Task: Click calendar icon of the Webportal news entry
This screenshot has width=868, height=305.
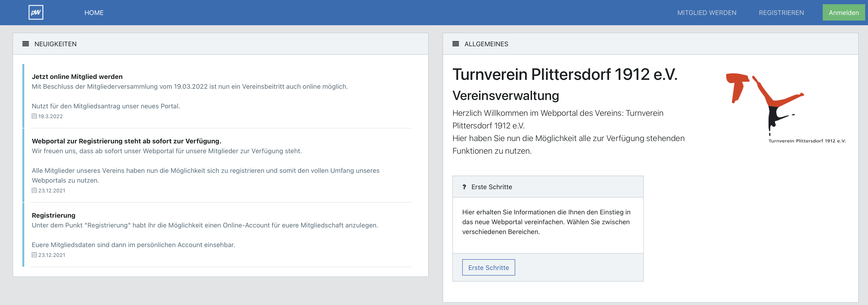Action: 34,190
